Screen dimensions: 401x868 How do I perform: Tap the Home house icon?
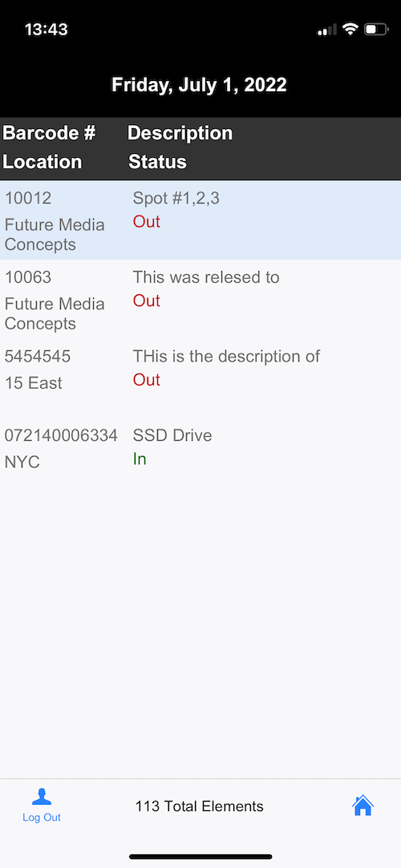tap(363, 805)
